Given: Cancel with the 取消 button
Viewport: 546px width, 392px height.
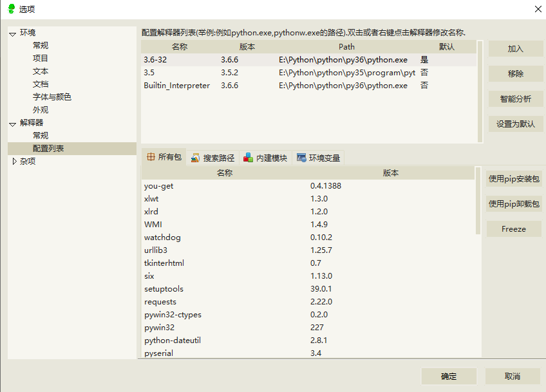Looking at the screenshot, I should 513,377.
